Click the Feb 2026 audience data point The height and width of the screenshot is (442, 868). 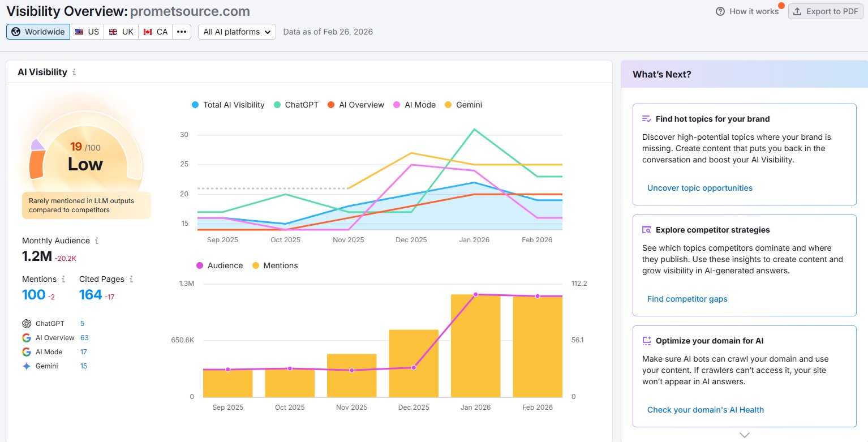538,296
